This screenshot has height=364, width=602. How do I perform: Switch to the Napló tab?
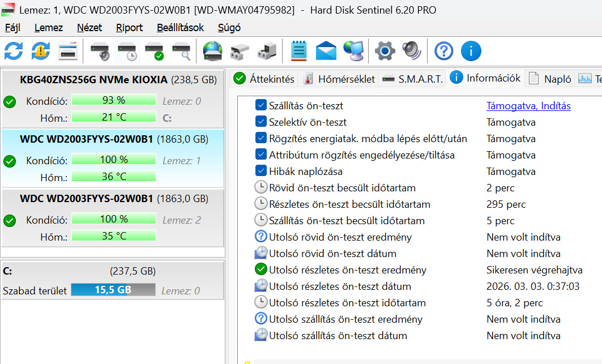pos(550,79)
